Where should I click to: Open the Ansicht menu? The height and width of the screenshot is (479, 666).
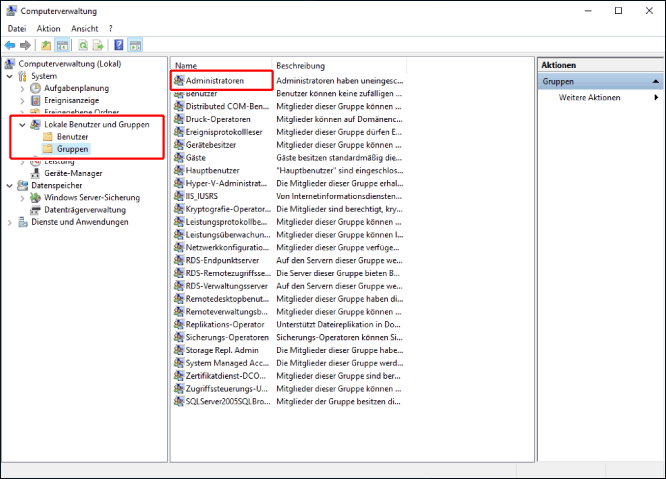coord(85,29)
